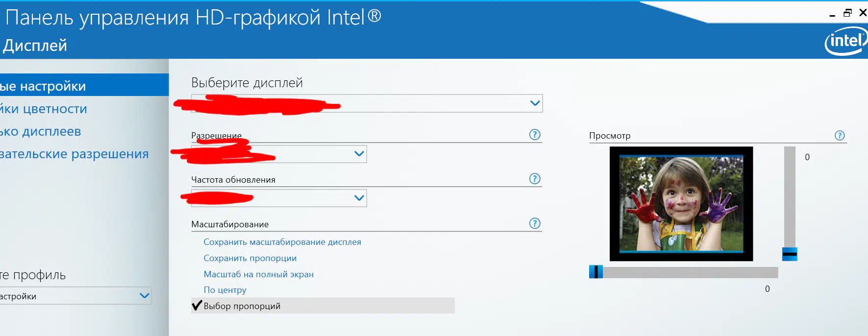This screenshot has height=336, width=868.
Task: Toggle checked Выбор пропорций option
Action: click(x=323, y=306)
